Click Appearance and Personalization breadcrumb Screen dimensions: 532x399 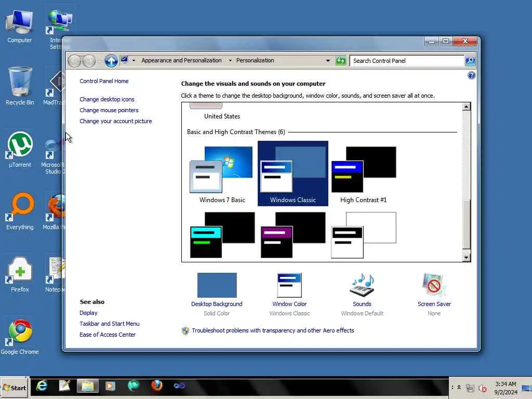(181, 60)
